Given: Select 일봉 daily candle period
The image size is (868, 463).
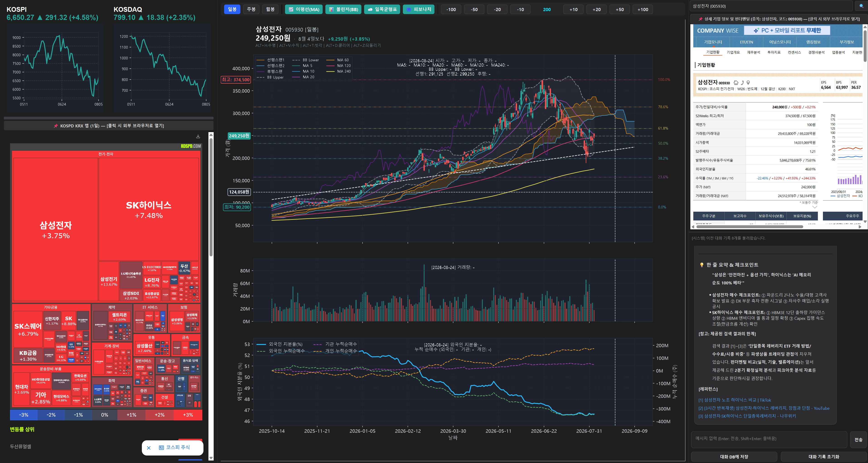Looking at the screenshot, I should pos(232,10).
